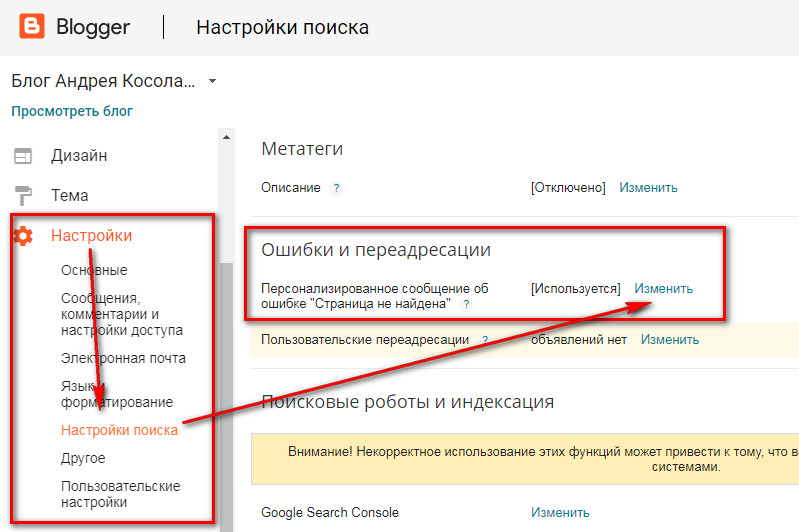Screen dimensions: 799x532
Task: Open the blog selector dropdown arrow
Action: click(x=212, y=81)
